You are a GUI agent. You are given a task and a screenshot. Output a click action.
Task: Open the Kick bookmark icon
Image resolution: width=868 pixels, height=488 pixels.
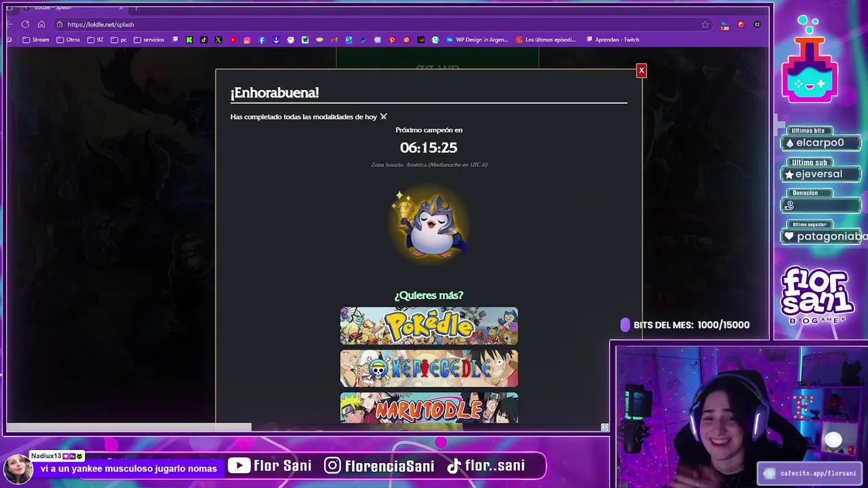[189, 40]
